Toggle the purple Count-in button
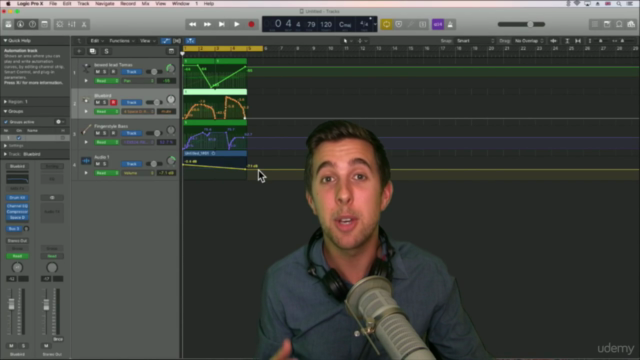The image size is (640, 360). point(438,24)
